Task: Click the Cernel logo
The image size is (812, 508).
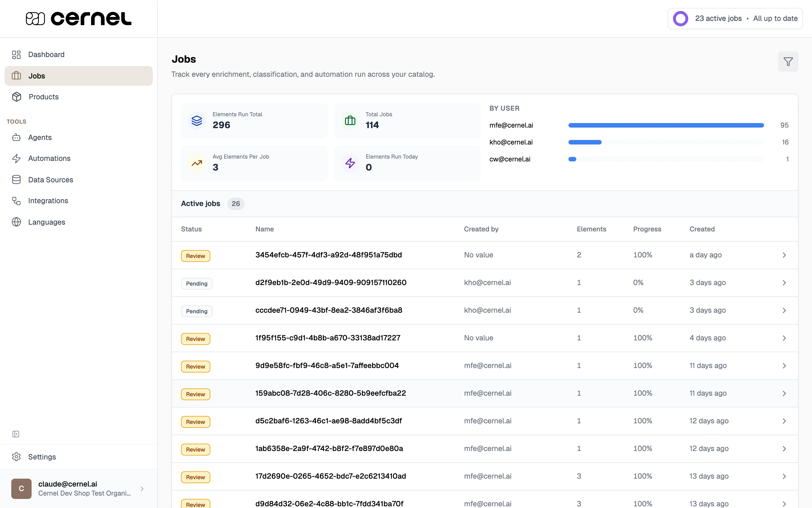Action: pos(78,18)
